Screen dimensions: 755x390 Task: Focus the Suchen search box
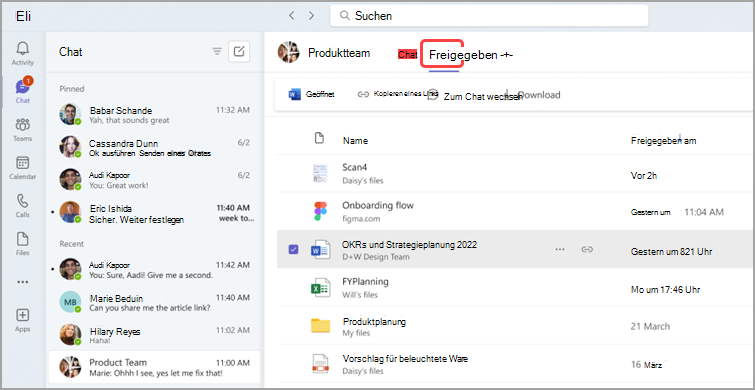click(x=489, y=16)
